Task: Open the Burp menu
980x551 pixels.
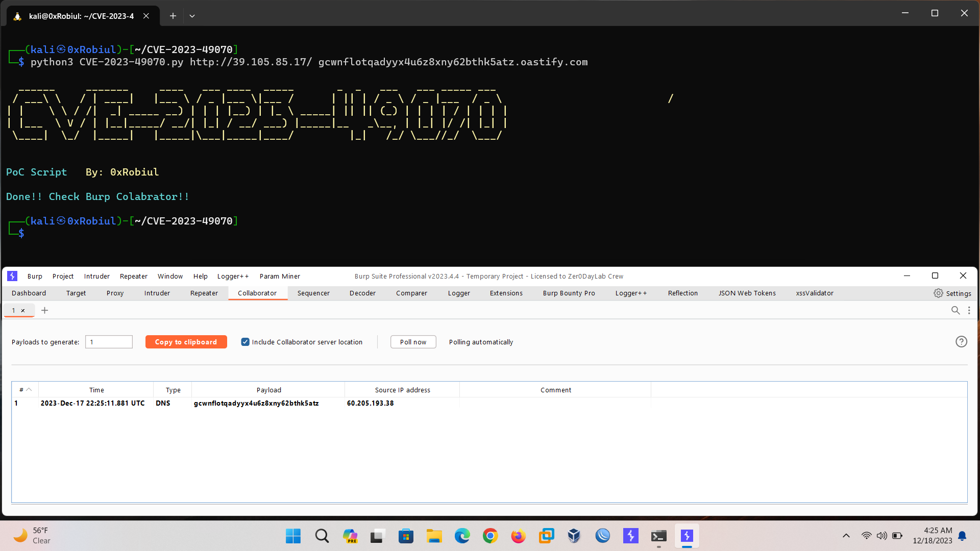Action: tap(35, 276)
